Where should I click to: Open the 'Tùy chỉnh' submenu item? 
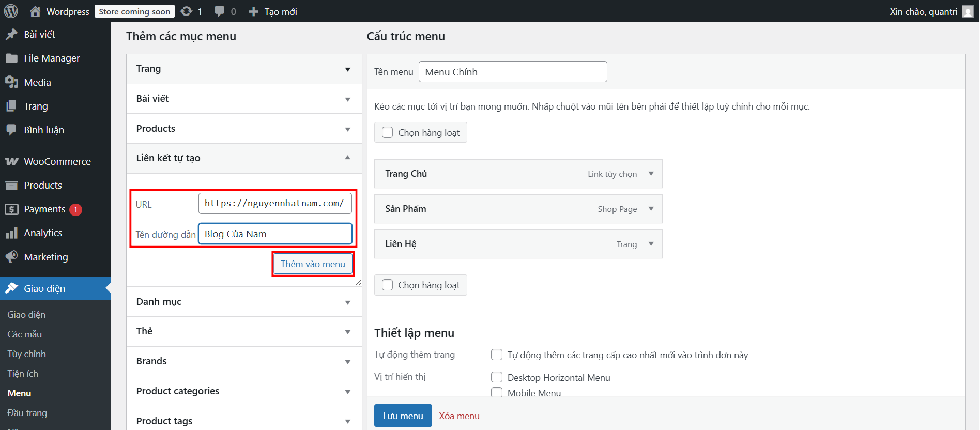26,354
